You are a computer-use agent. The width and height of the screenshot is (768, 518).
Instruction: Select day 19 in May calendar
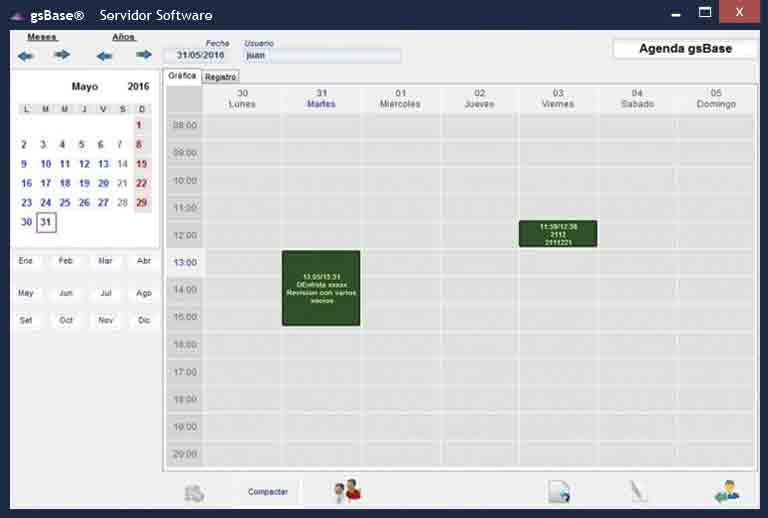(x=84, y=183)
